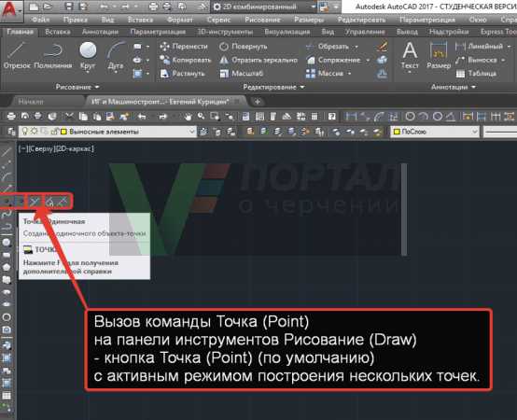Click the Перенести move command

(184, 47)
